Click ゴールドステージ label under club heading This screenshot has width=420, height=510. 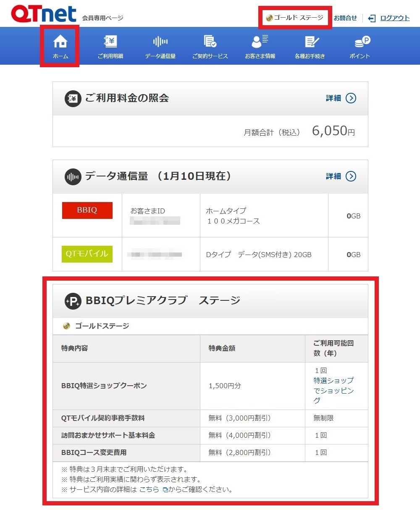tap(102, 326)
